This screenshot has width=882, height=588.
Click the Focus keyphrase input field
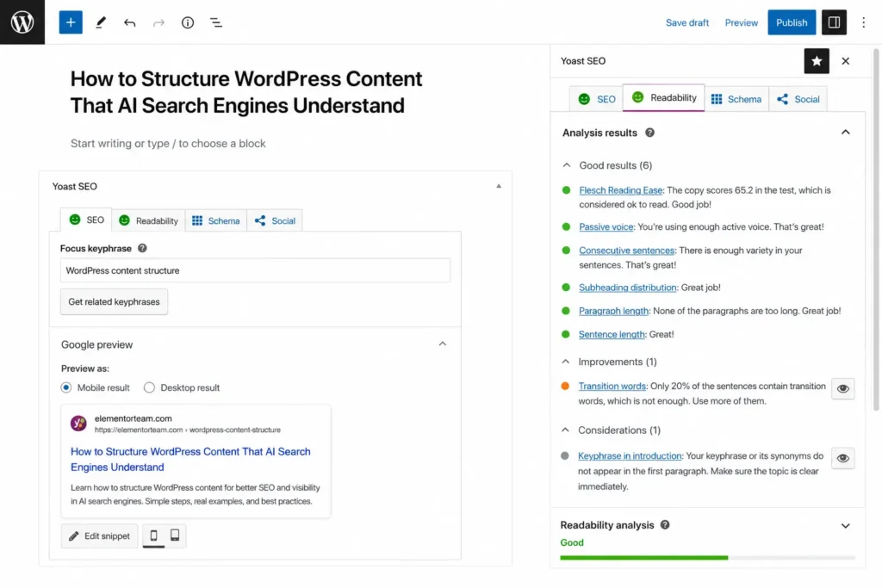point(255,270)
